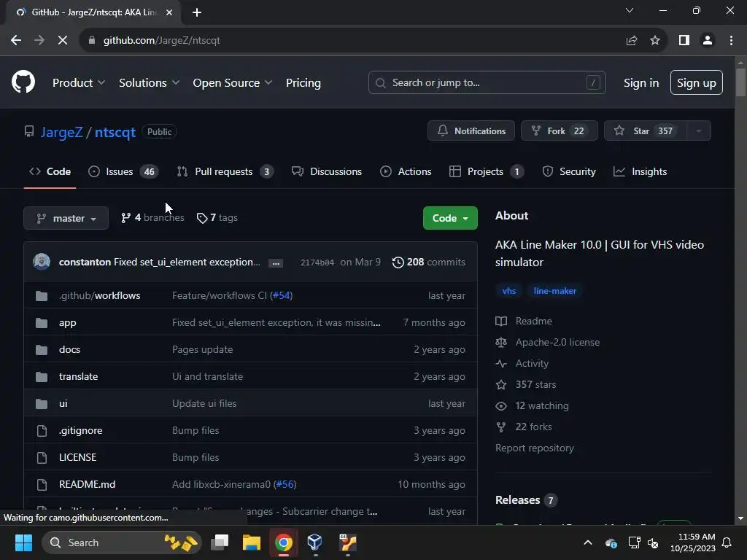
Task: Expand the Product menu
Action: pos(79,83)
